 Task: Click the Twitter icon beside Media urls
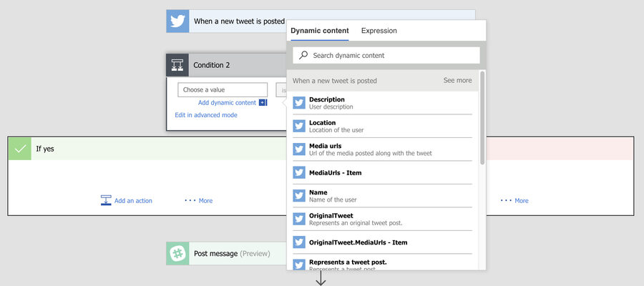tap(299, 149)
